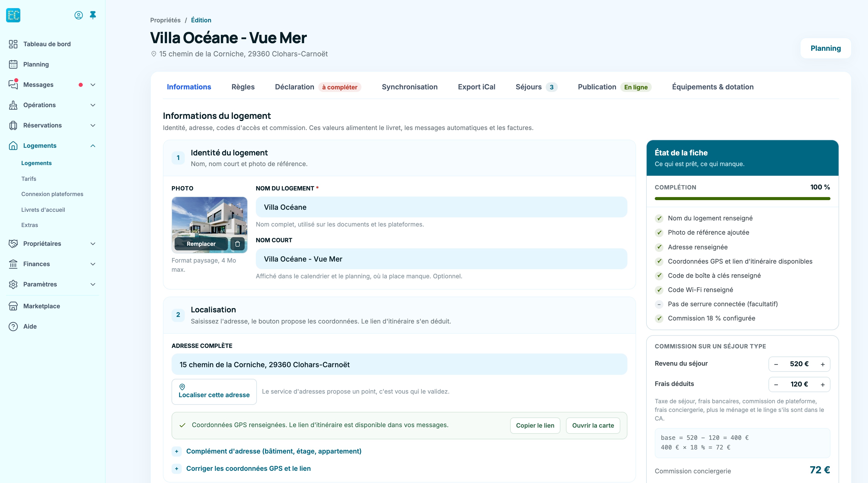This screenshot has width=868, height=483.
Task: Click the Aide question mark icon
Action: 13,326
